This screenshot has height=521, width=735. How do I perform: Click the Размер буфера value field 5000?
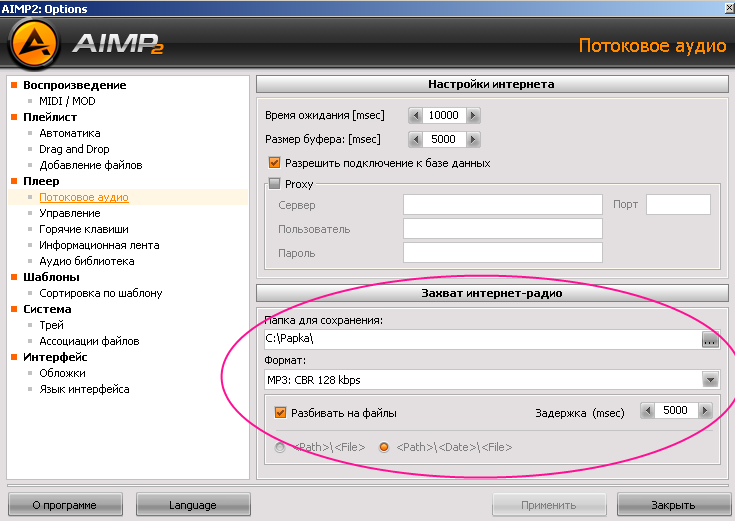tap(444, 139)
